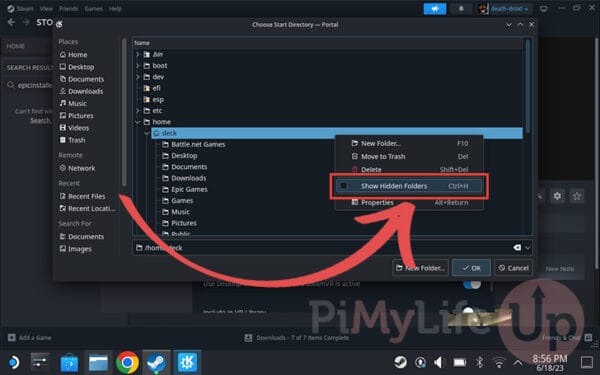The image size is (600, 375).
Task: Click the Steam tray icon
Action: pyautogui.click(x=400, y=362)
